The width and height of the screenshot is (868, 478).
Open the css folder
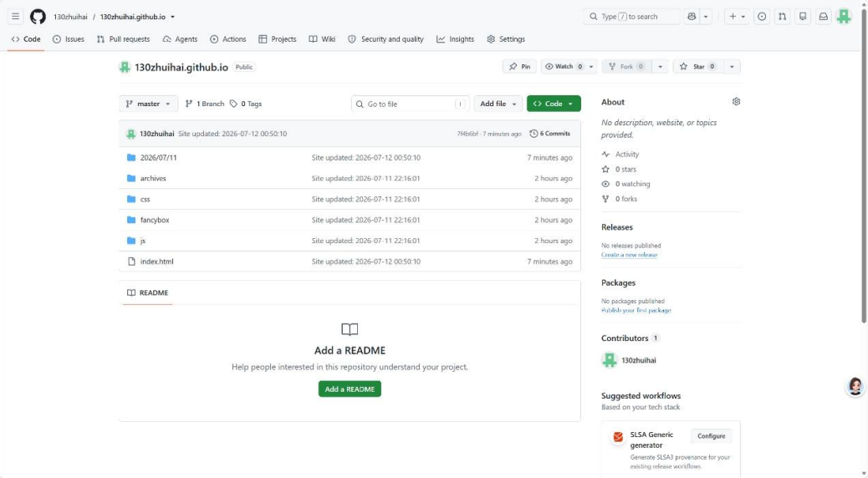145,199
